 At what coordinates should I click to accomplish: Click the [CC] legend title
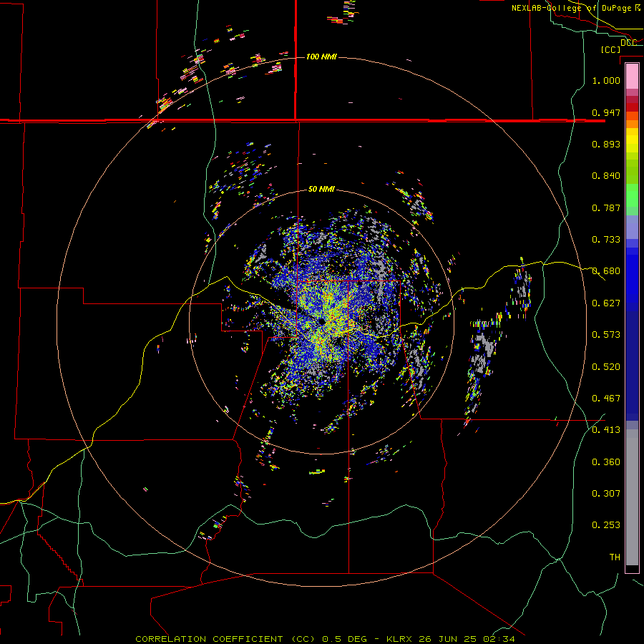point(610,49)
